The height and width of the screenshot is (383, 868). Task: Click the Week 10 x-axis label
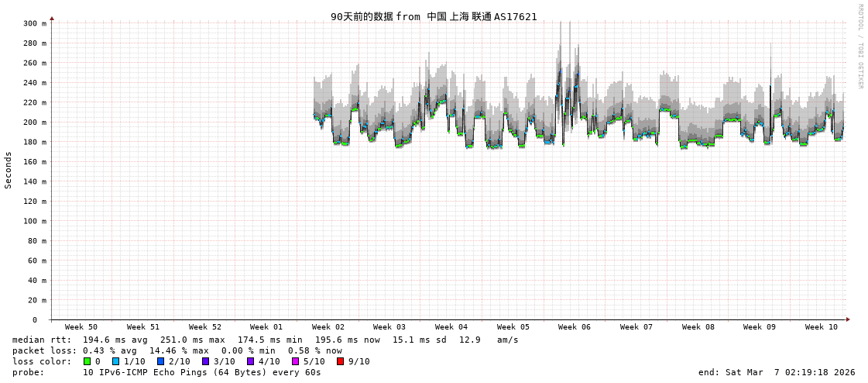click(x=822, y=327)
